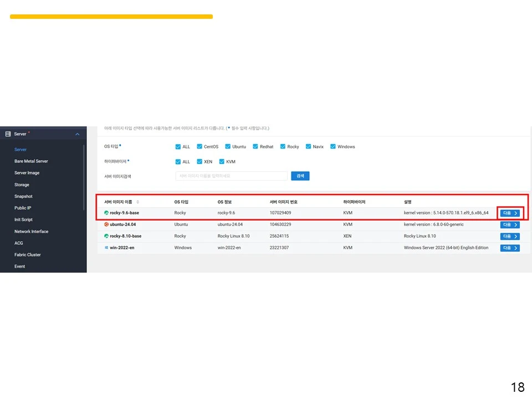Viewport: 532px width, 399px height.
Task: Uncheck the KVM hypervisor checkbox
Action: point(222,161)
